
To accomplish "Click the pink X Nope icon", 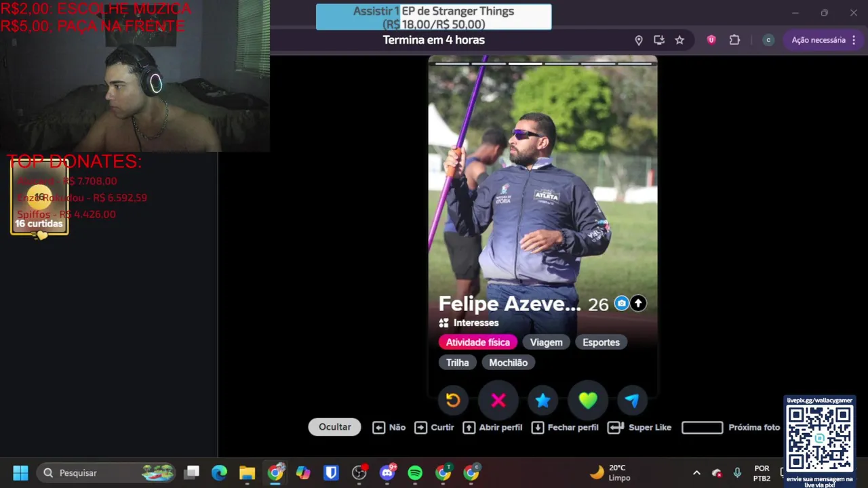I will tap(498, 401).
